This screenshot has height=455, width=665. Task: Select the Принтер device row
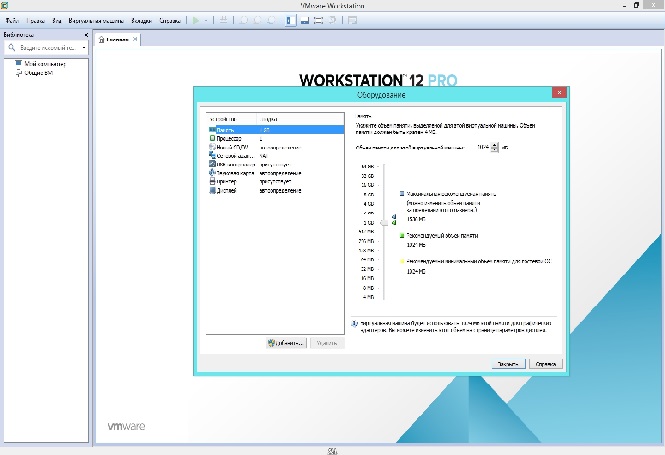click(x=275, y=181)
